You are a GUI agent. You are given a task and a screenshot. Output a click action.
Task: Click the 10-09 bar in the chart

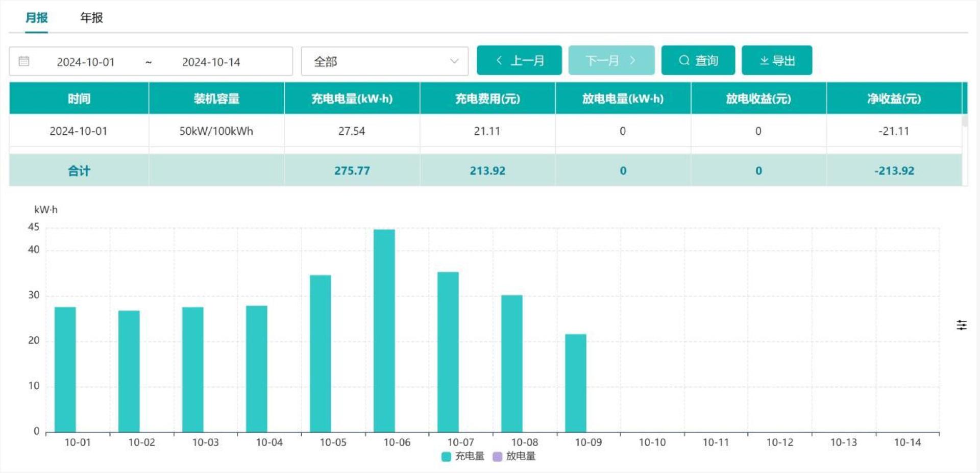pyautogui.click(x=575, y=383)
